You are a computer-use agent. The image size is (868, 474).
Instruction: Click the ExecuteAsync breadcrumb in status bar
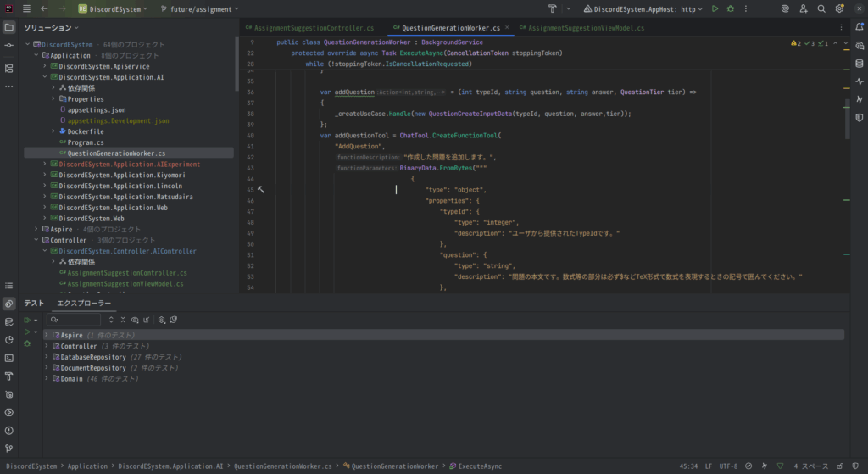pos(481,466)
